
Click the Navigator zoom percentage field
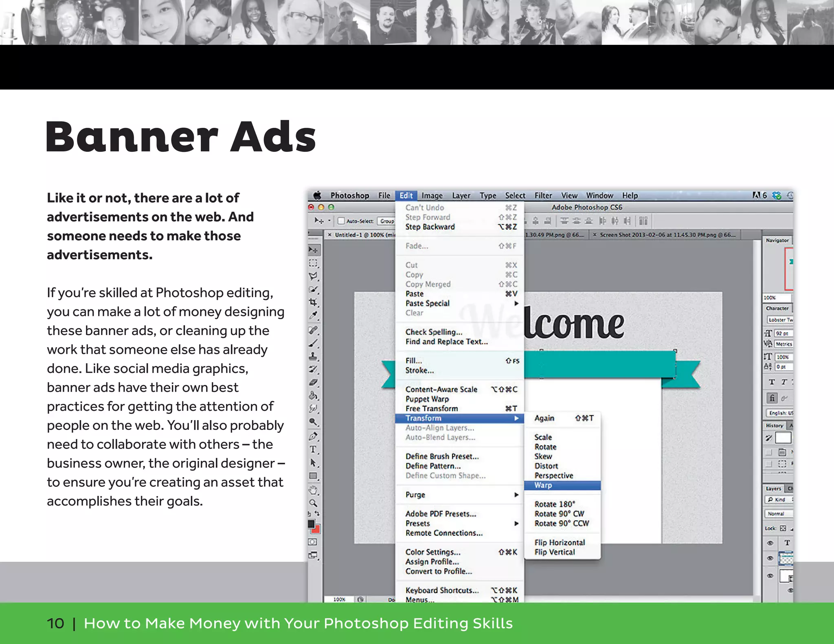[x=777, y=298]
